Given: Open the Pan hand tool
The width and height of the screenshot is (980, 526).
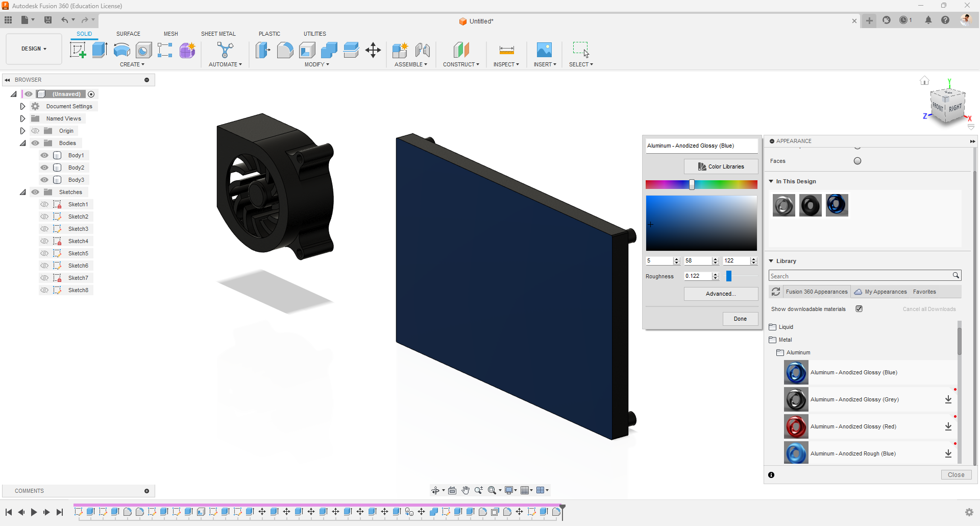Looking at the screenshot, I should point(465,490).
